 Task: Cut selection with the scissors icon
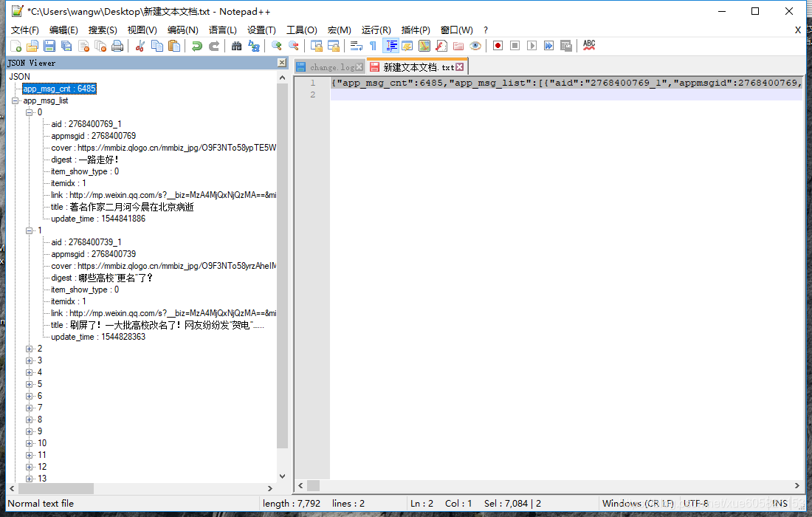pyautogui.click(x=140, y=46)
